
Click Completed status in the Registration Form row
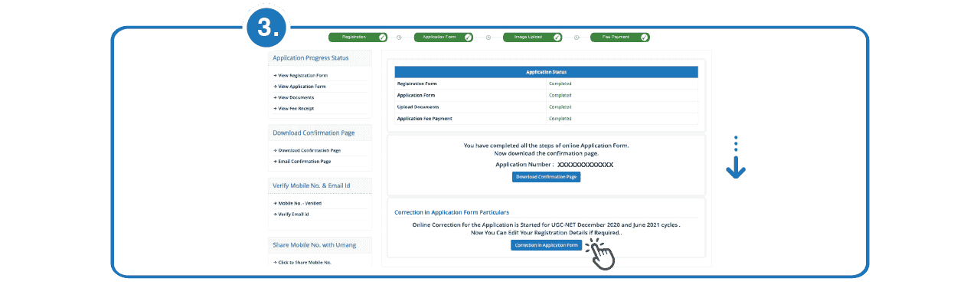pyautogui.click(x=560, y=84)
